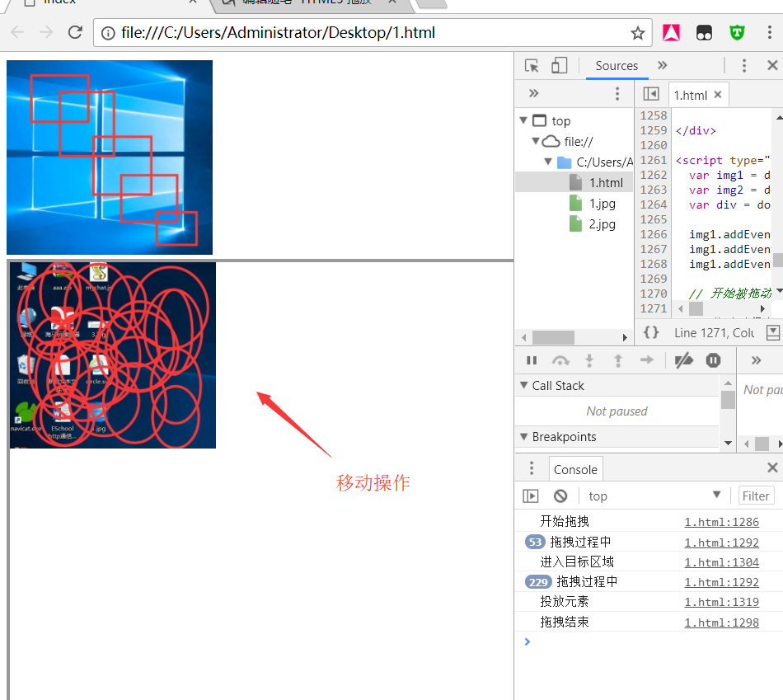Pretty print the source with braces icon
Image resolution: width=783 pixels, height=700 pixels.
click(x=651, y=332)
